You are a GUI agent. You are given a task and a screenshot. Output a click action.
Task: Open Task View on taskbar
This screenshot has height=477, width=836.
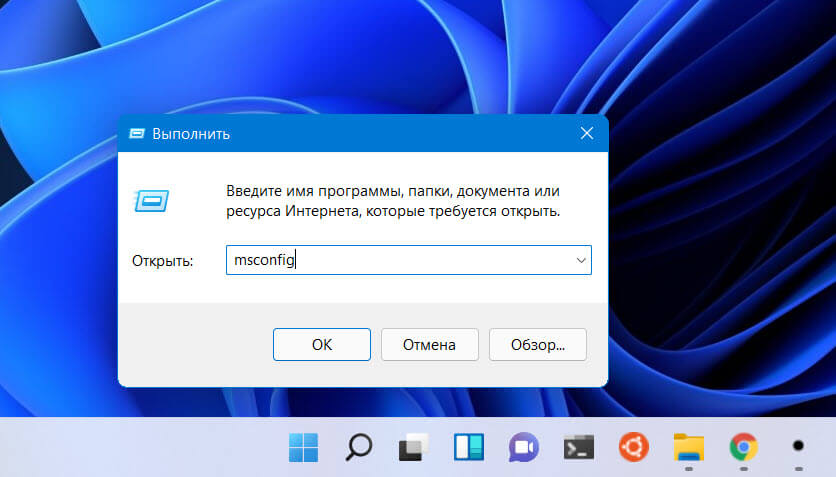(x=414, y=447)
